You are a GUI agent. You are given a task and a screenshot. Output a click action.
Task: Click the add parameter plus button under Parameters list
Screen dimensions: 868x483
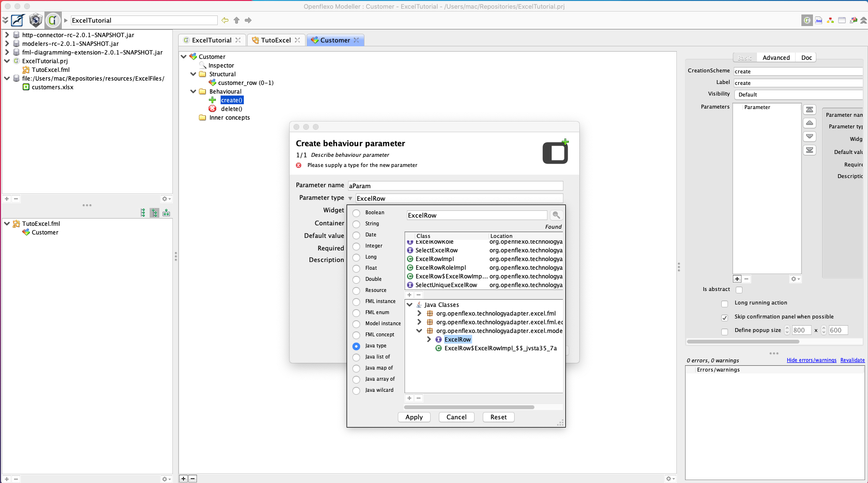click(737, 279)
